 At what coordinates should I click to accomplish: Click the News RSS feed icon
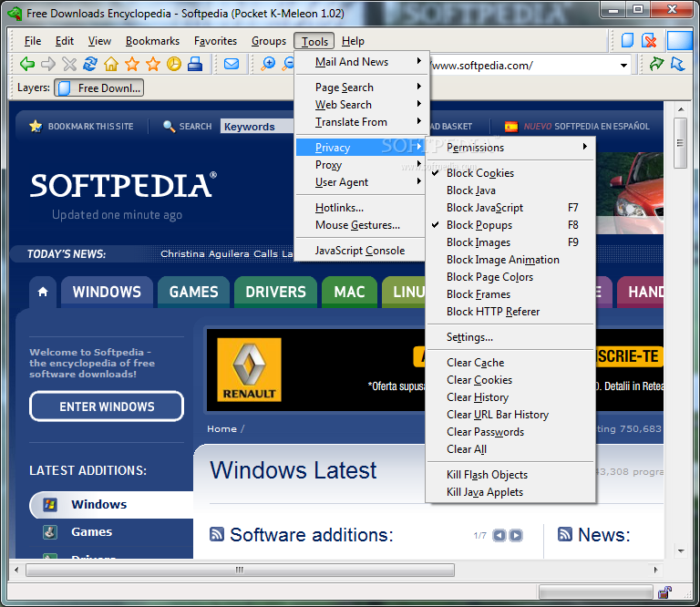pyautogui.click(x=565, y=534)
